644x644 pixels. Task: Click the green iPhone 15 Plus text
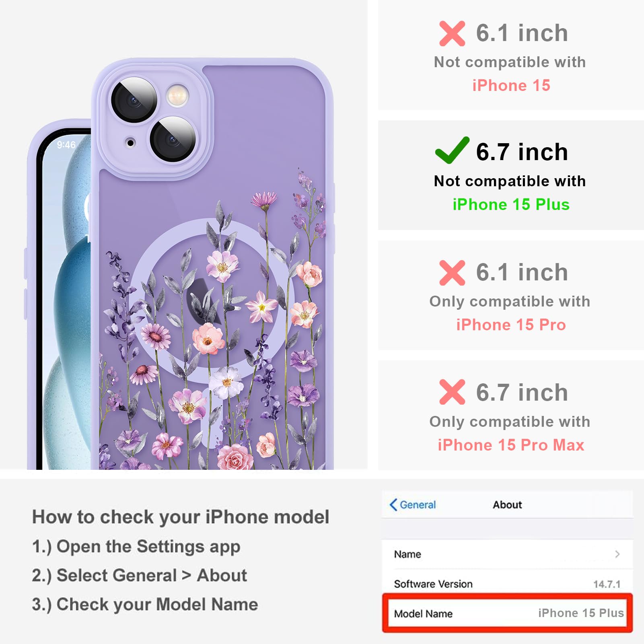point(511,204)
